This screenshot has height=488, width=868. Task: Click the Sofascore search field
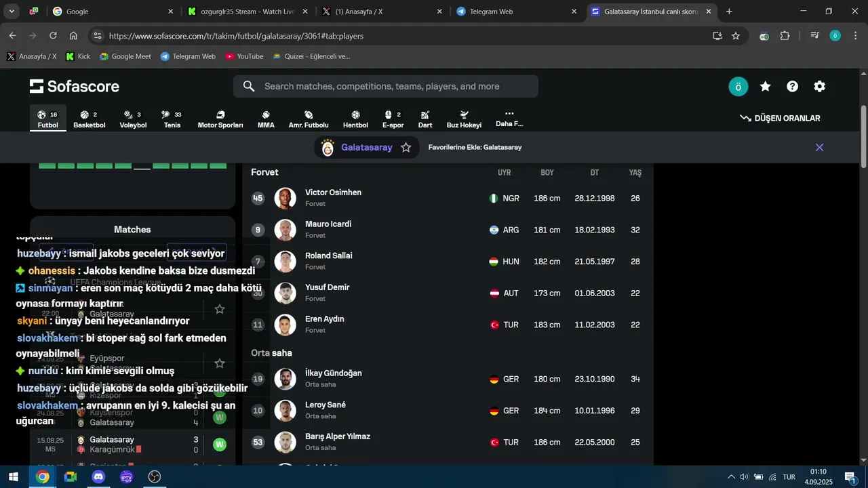point(386,86)
